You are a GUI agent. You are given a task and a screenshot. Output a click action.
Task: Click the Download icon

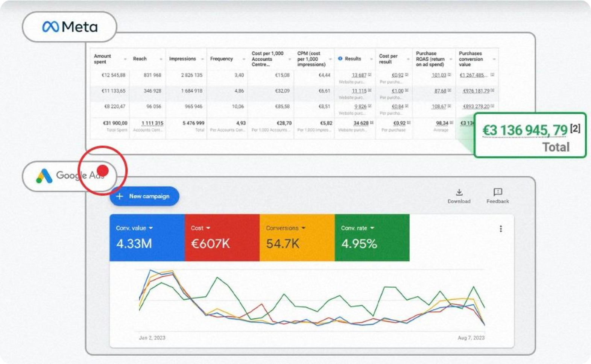tap(459, 193)
